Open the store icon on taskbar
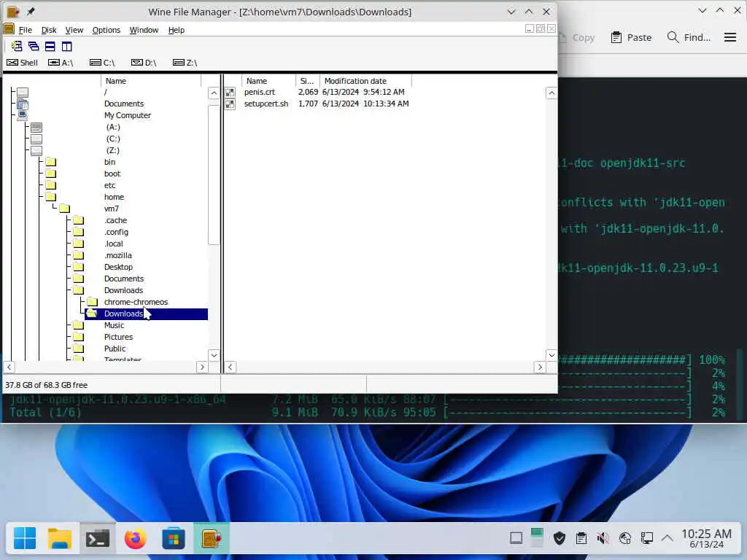747x560 pixels. click(174, 539)
